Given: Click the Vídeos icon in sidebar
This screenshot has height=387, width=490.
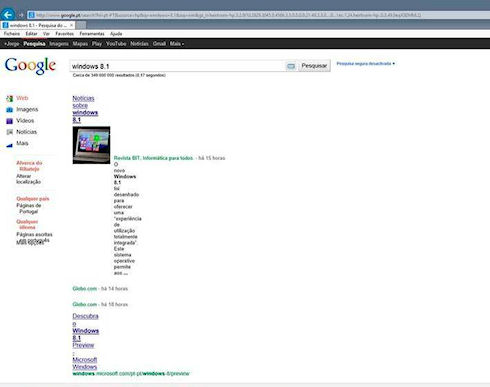Looking at the screenshot, I should (10, 121).
